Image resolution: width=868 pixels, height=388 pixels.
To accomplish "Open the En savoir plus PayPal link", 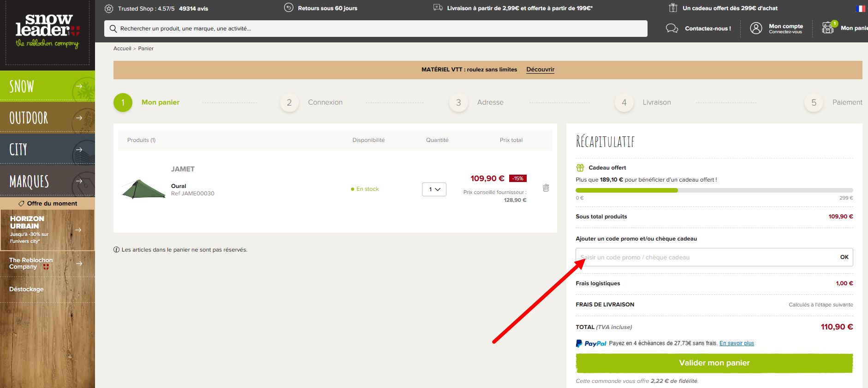I will tap(737, 343).
